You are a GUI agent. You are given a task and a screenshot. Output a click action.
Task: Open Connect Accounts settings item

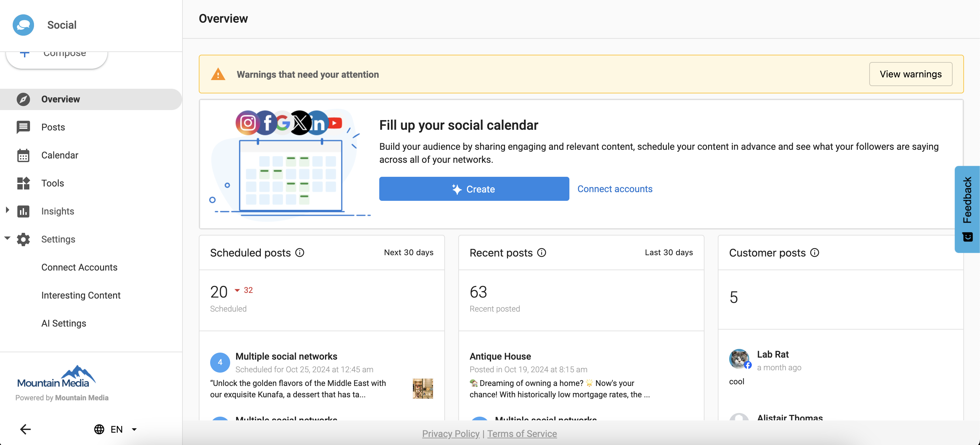79,268
